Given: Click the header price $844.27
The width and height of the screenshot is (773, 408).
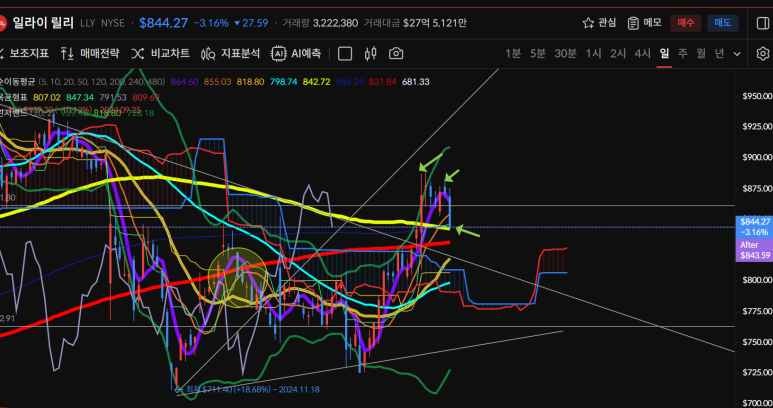Looking at the screenshot, I should click(163, 23).
